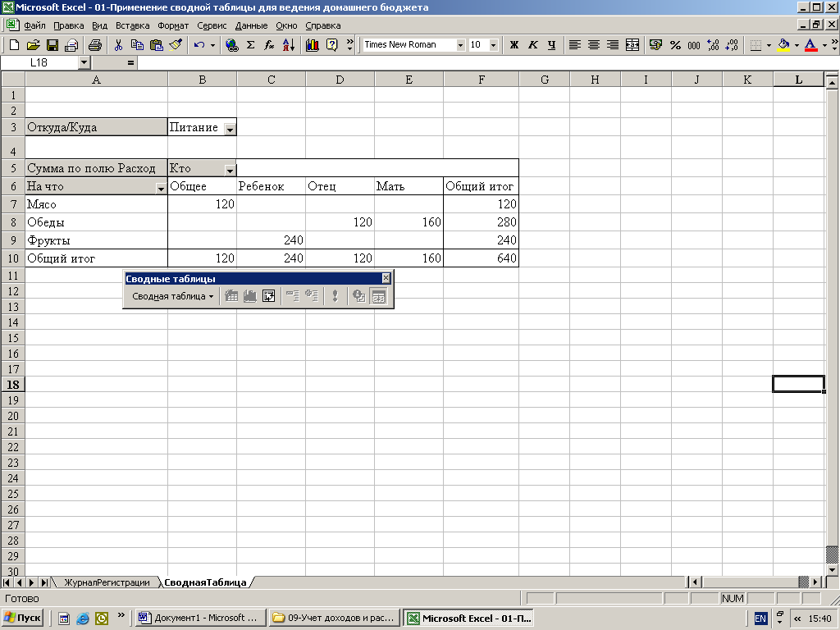
Task: Align the text left
Action: (x=574, y=45)
